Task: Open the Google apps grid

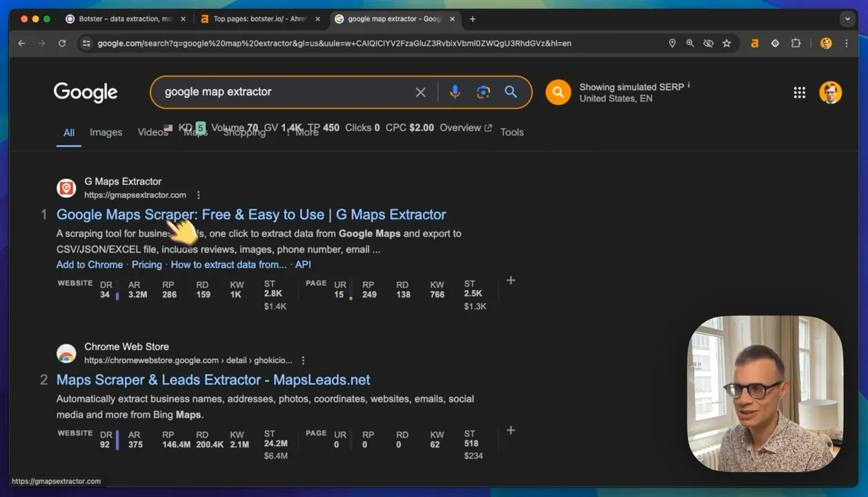Action: [799, 92]
